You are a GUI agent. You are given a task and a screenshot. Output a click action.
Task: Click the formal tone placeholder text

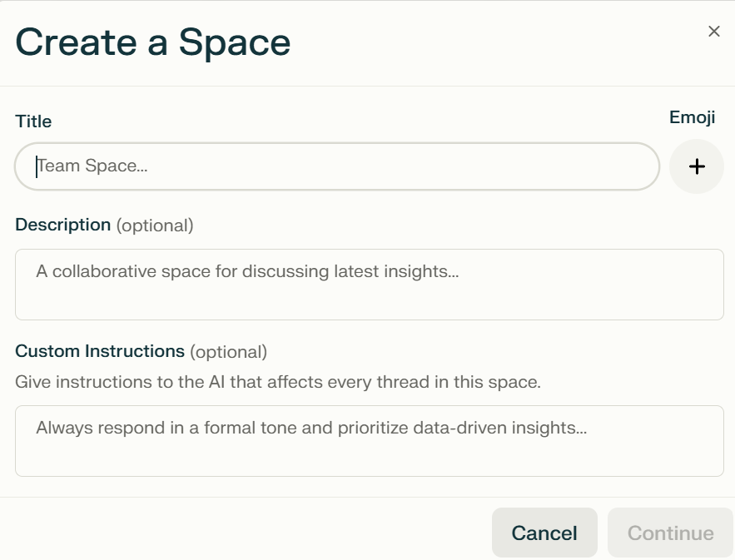pyautogui.click(x=311, y=428)
